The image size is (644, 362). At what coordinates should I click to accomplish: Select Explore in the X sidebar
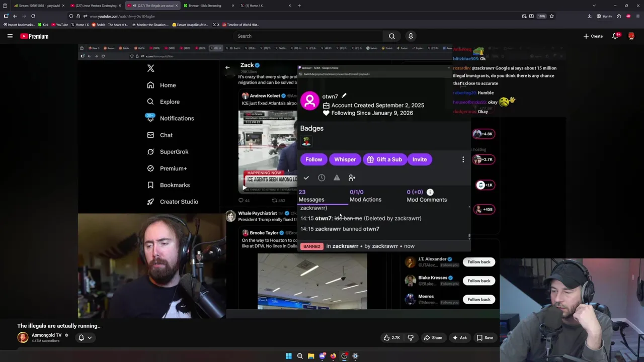tap(164, 102)
